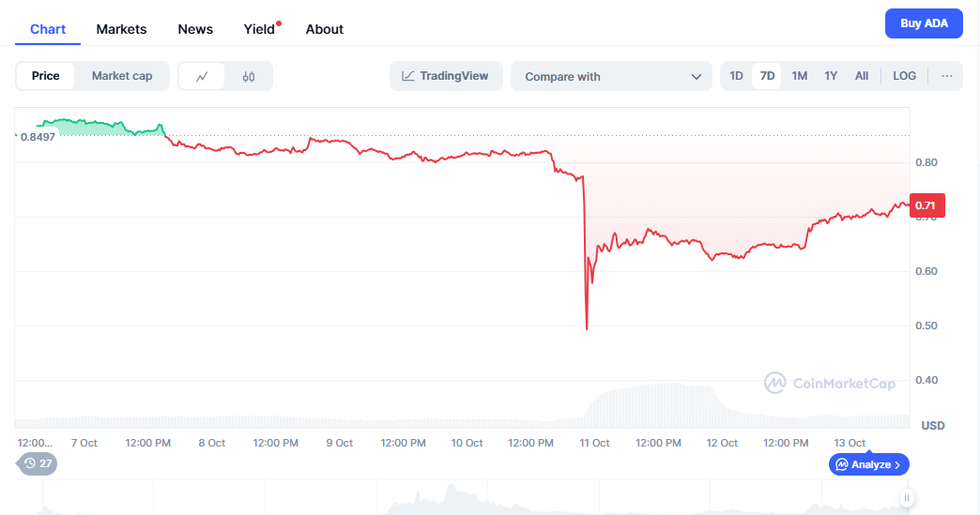
Task: Open the Markets tab
Action: 121,29
